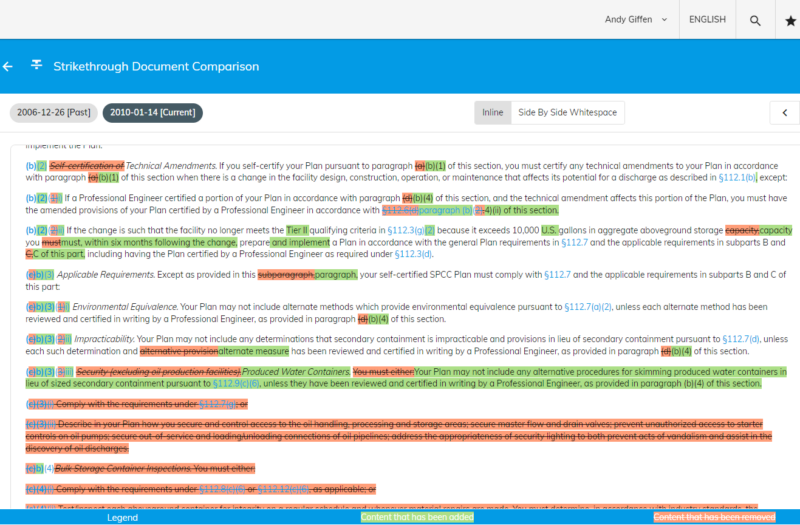Image resolution: width=800 pixels, height=525 pixels.
Task: Click the strikethrough comparison icon in header
Action: tap(36, 65)
